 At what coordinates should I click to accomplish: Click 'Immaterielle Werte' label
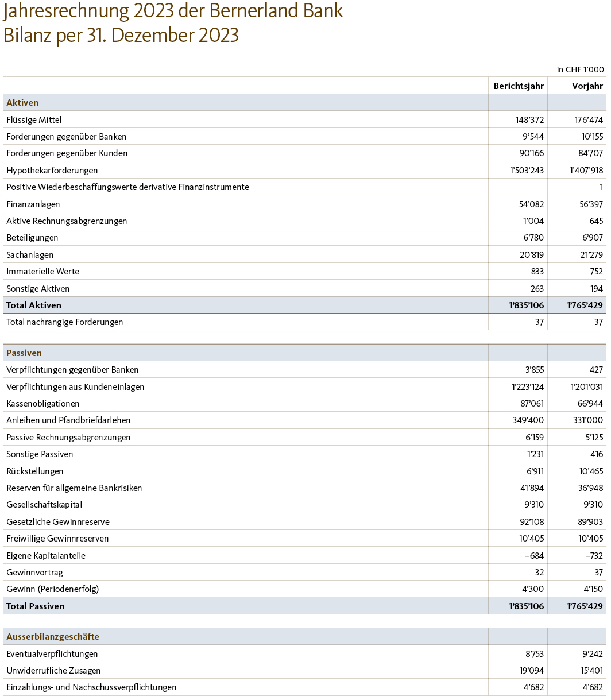coord(42,272)
